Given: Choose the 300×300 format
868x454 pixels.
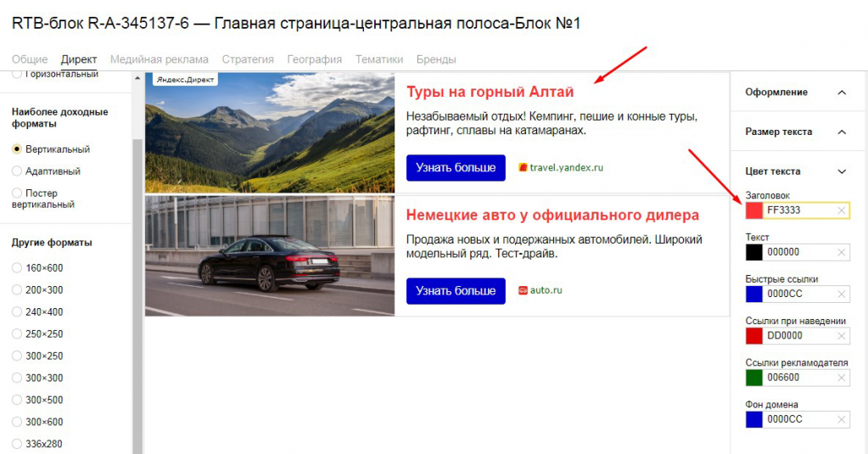Looking at the screenshot, I should point(17,378).
